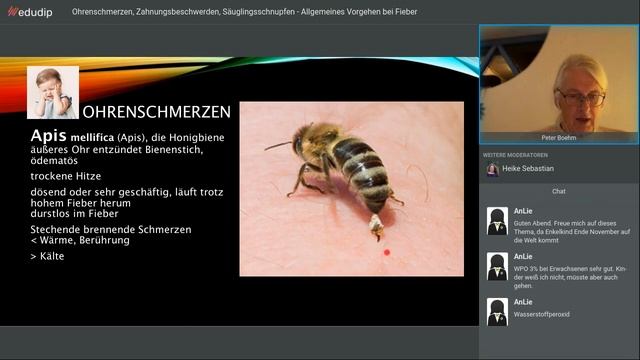
Task: Click the slide line 'trockene Hitze'
Action: click(x=66, y=176)
